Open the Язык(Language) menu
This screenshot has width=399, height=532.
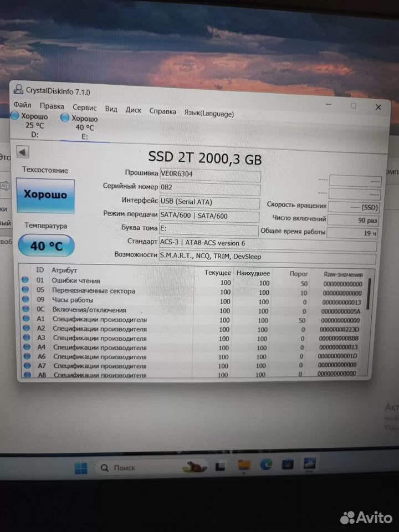(x=209, y=113)
